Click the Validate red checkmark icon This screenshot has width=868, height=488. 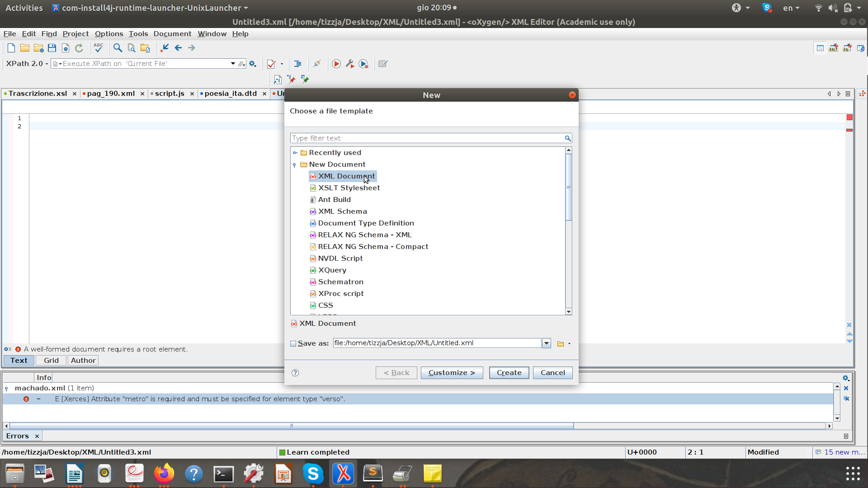point(271,64)
